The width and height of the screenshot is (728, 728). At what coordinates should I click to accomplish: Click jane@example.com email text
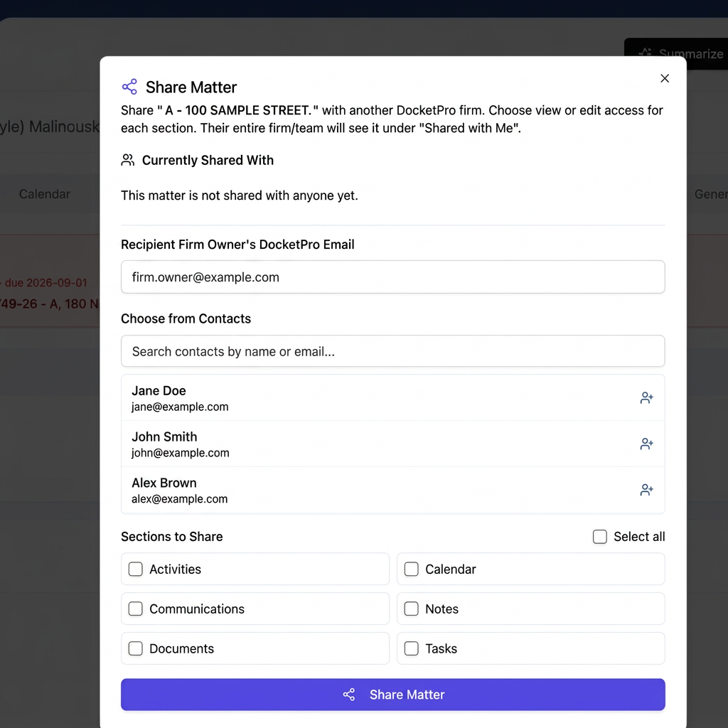tap(180, 407)
